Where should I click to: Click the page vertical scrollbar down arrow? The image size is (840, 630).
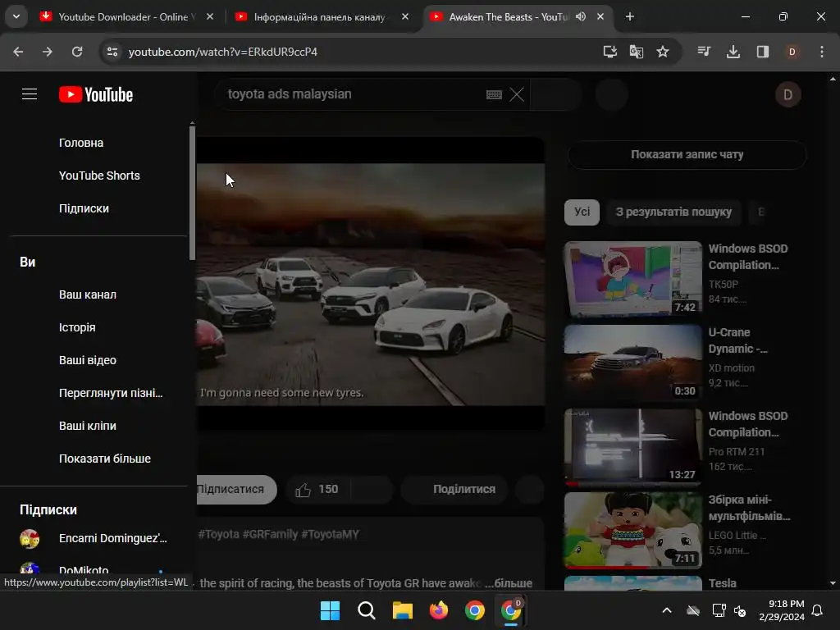coord(833,583)
